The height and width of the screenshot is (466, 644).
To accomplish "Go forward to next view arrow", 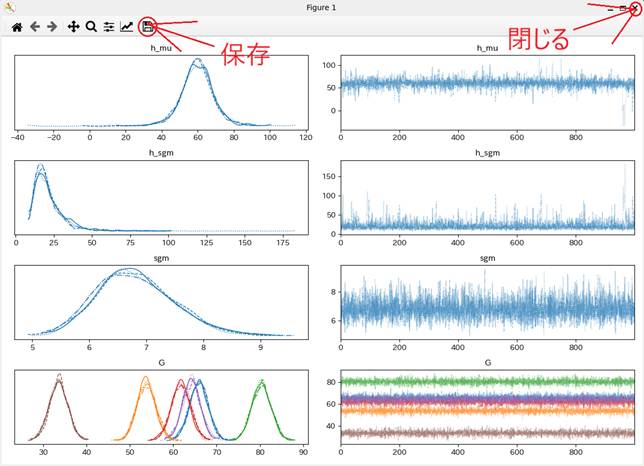I will click(x=52, y=28).
